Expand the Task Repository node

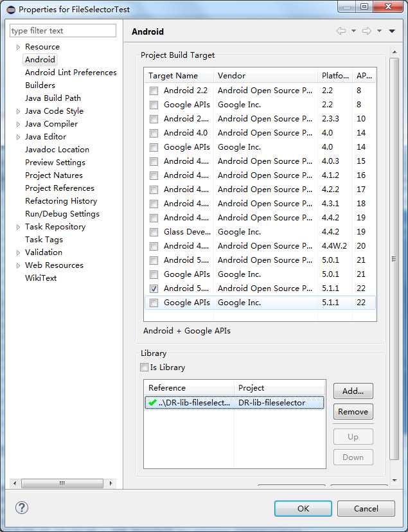(x=18, y=227)
